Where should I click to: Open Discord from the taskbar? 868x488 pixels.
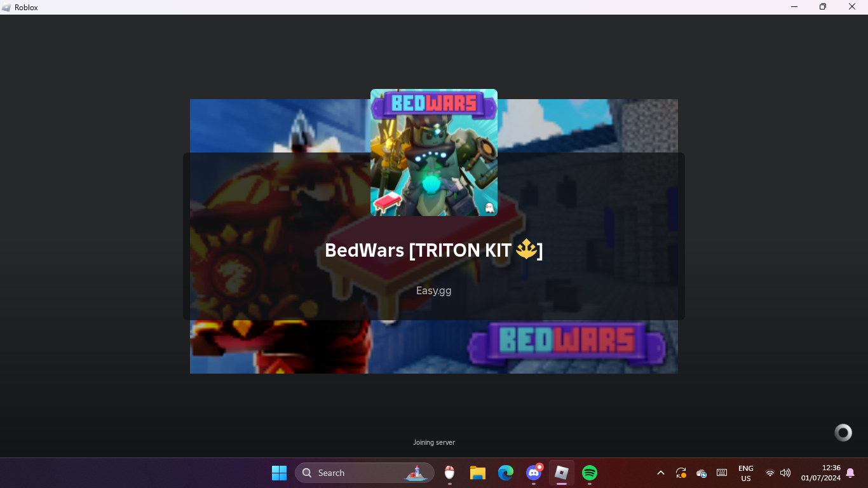click(534, 473)
